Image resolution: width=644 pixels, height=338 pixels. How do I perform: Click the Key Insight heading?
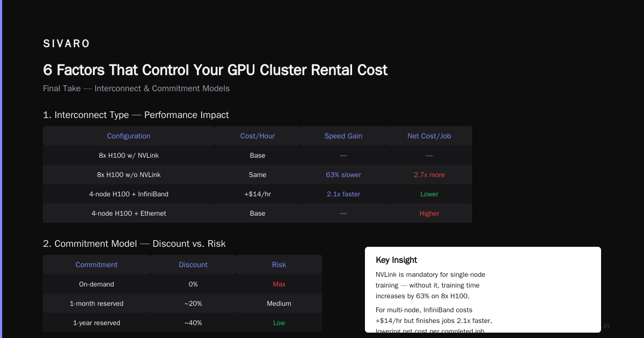click(397, 260)
